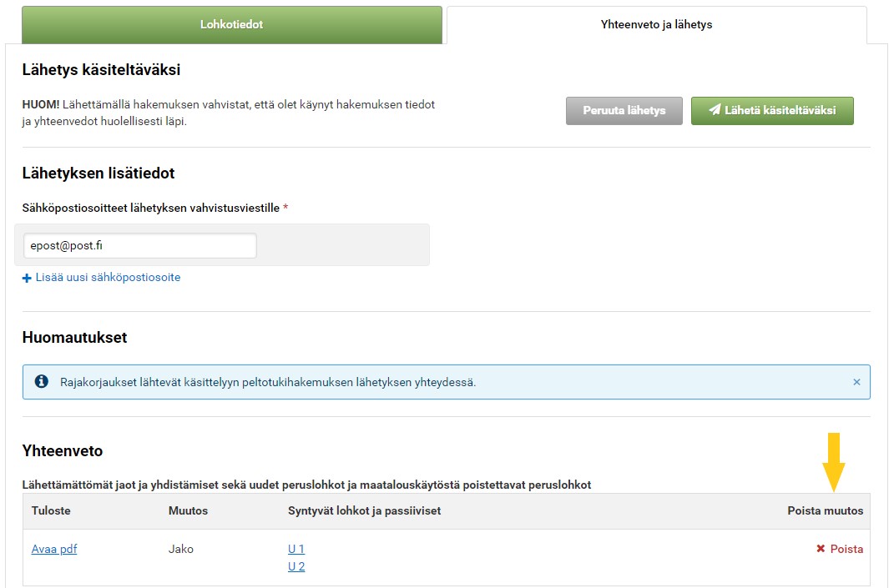Viewport: 894px width, 588px height.
Task: Click the Poista text for Jako row
Action: 846,549
